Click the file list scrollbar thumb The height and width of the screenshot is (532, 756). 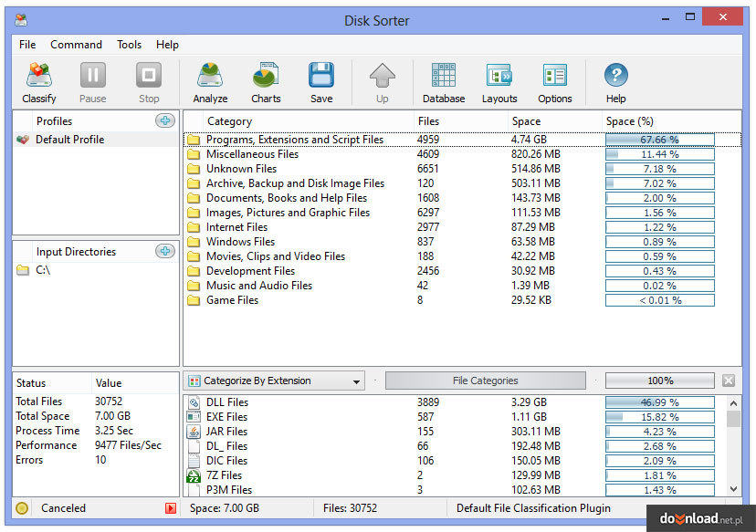coord(733,419)
